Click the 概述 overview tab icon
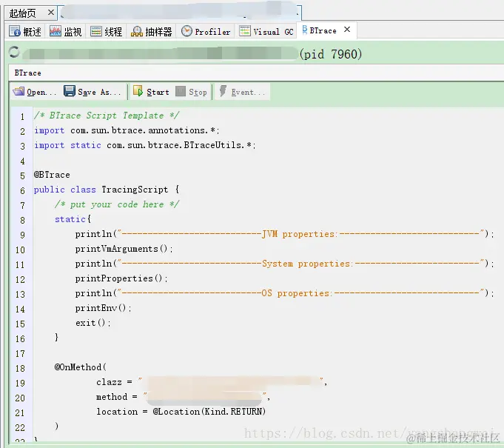 tap(15, 31)
